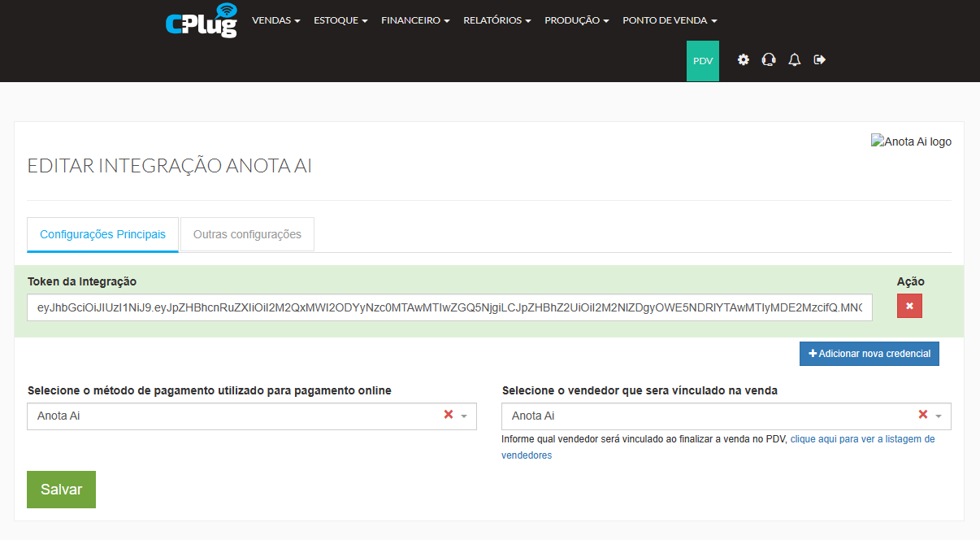Viewport: 980px width, 540px height.
Task: Remove the credential with red X button
Action: (x=909, y=306)
